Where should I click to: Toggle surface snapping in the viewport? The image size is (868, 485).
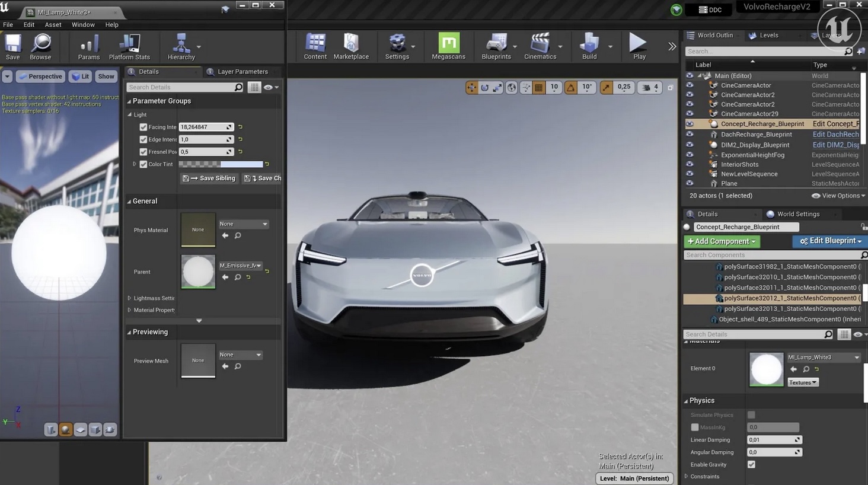tap(525, 87)
